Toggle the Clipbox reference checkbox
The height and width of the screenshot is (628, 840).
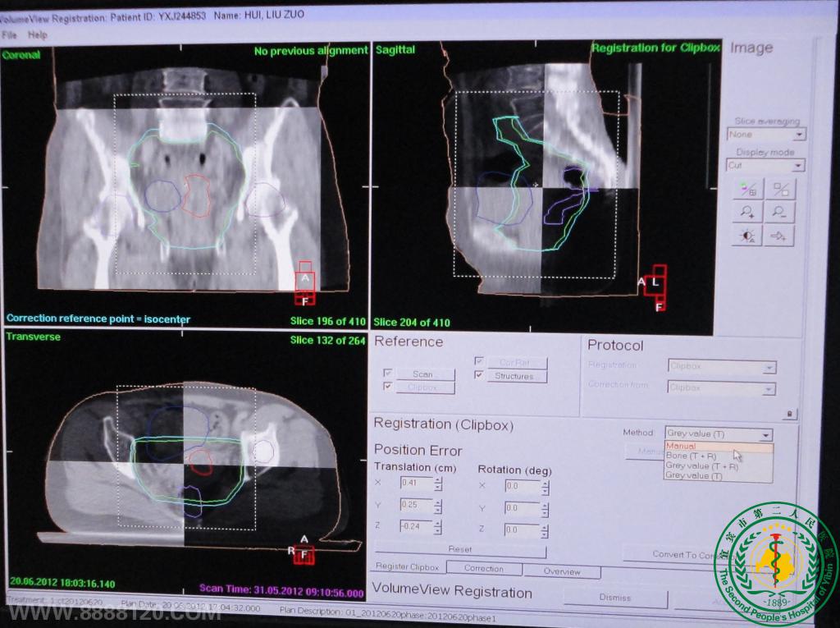point(388,387)
